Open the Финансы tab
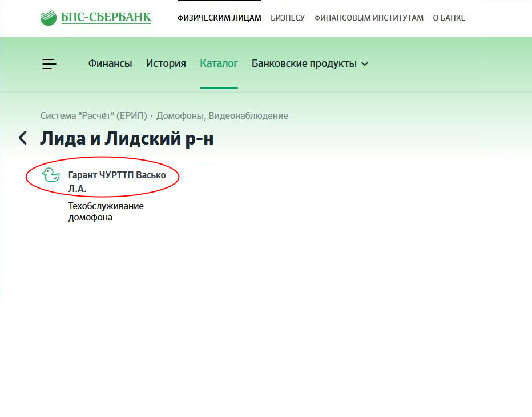The width and height of the screenshot is (532, 417). point(110,63)
